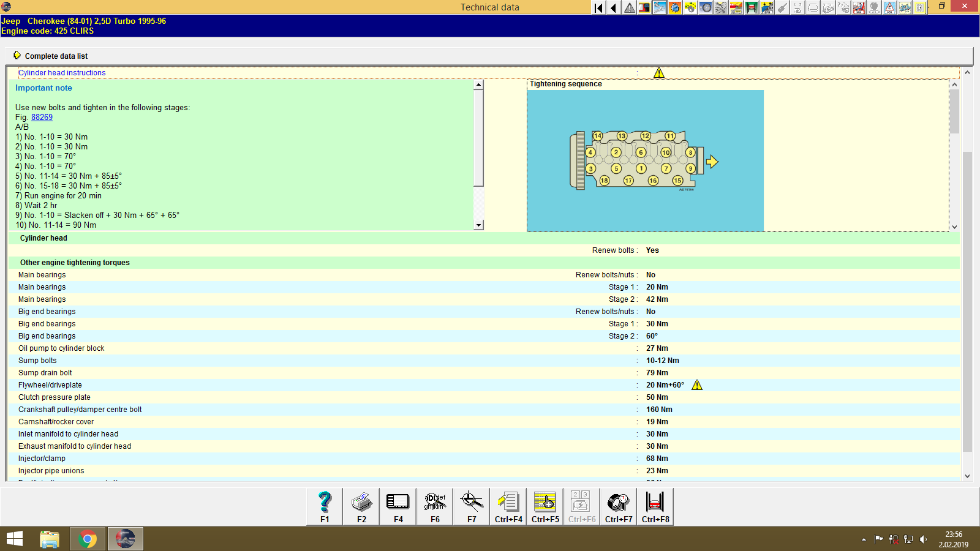
Task: Print the data with the F2 printer icon
Action: (x=361, y=506)
